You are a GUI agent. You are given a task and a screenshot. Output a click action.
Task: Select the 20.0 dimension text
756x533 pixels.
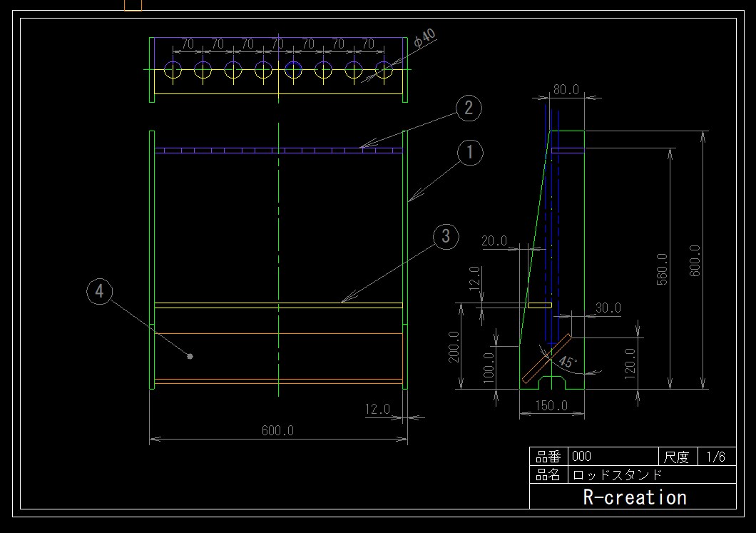tap(494, 240)
